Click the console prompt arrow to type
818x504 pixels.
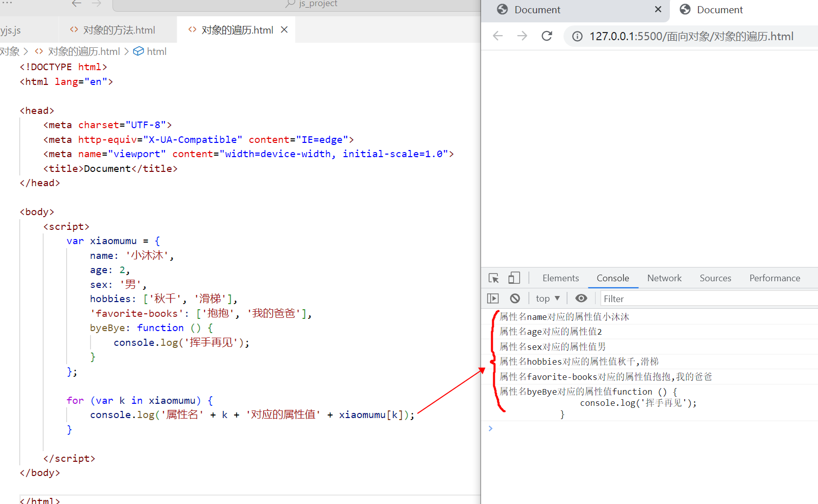tap(491, 429)
